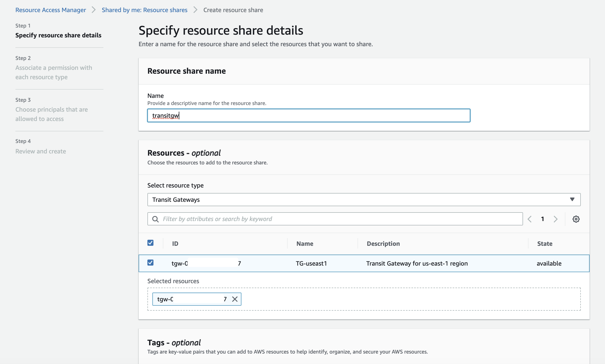605x364 pixels.
Task: Go to previous results page
Action: pos(530,219)
